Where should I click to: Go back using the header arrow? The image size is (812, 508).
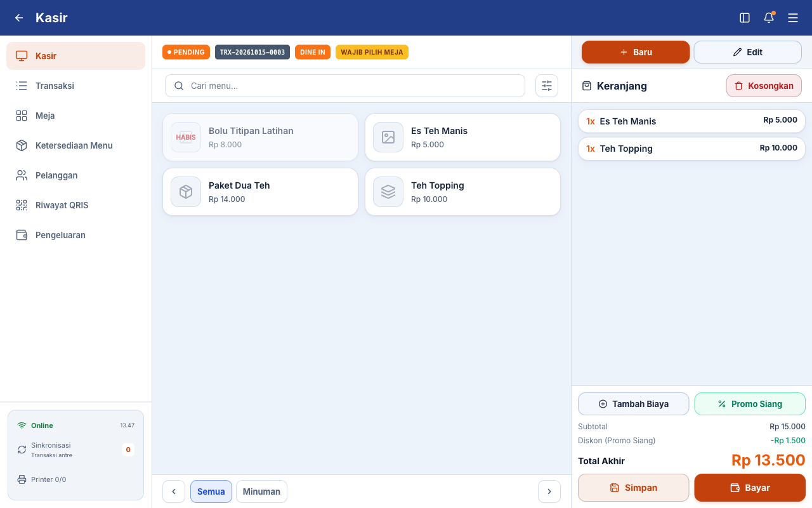coord(19,18)
